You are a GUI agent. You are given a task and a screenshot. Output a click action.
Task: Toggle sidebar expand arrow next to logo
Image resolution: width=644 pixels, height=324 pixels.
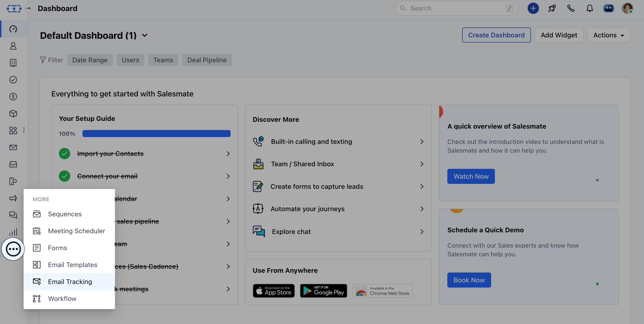[28, 8]
